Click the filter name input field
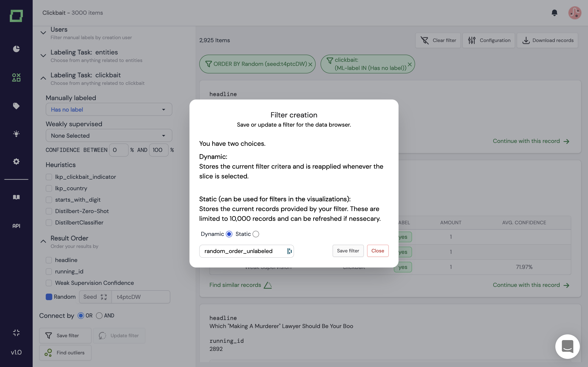 pos(243,251)
